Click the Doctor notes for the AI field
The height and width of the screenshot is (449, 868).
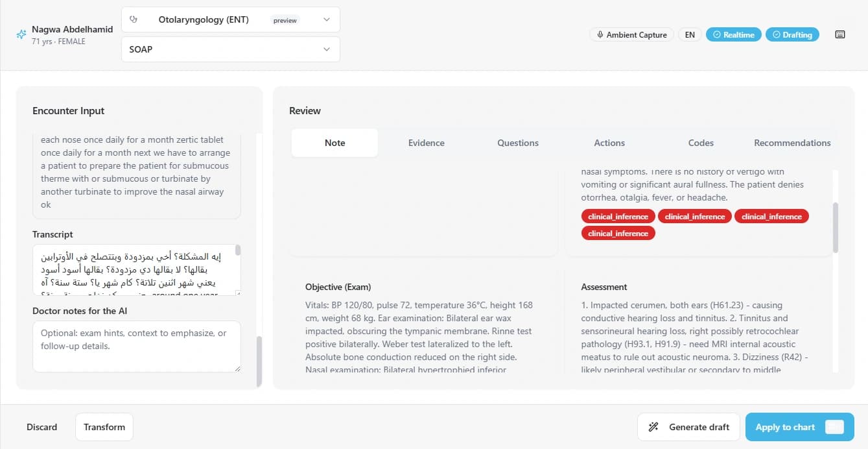click(137, 346)
